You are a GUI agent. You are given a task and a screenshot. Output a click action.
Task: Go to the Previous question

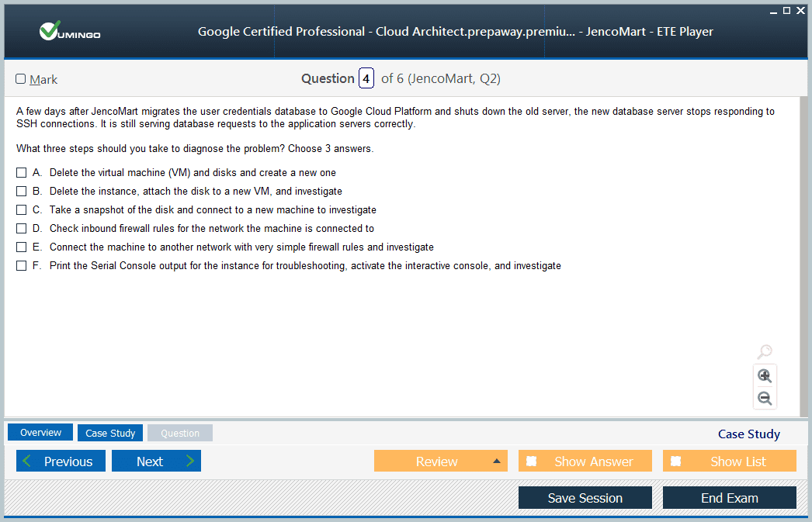point(61,461)
